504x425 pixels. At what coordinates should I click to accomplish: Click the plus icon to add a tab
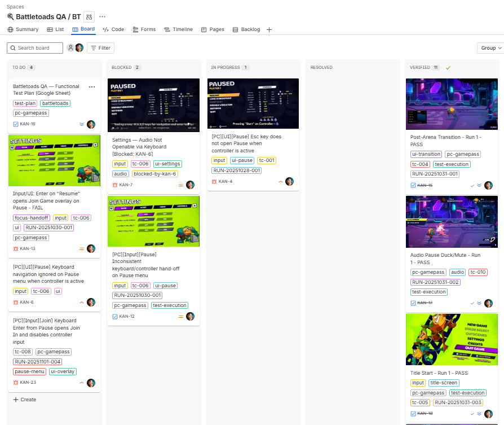tap(269, 29)
